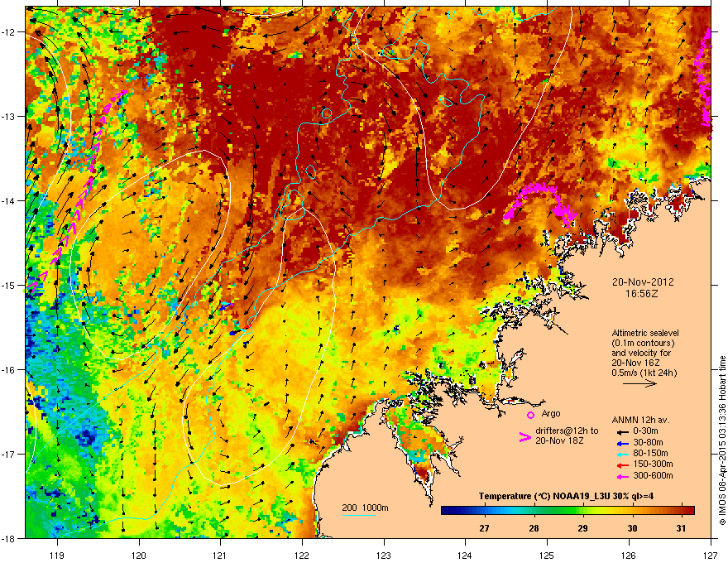Click the longitude axis label 127
The width and height of the screenshot is (728, 563).
coord(711,555)
